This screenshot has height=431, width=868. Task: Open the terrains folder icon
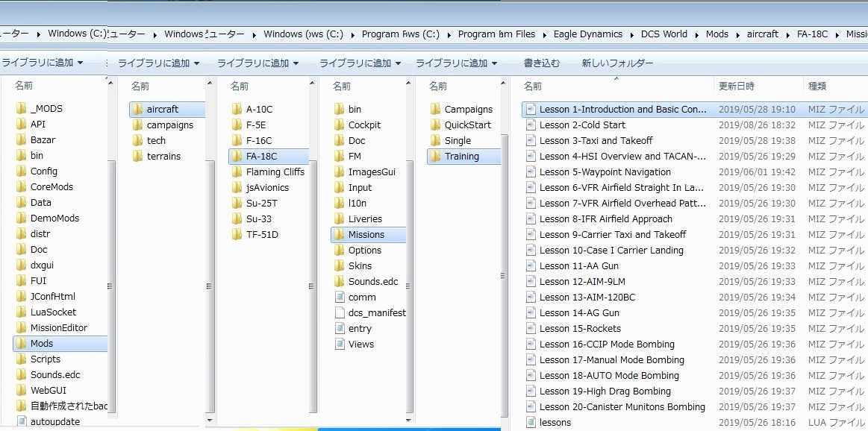(x=138, y=156)
